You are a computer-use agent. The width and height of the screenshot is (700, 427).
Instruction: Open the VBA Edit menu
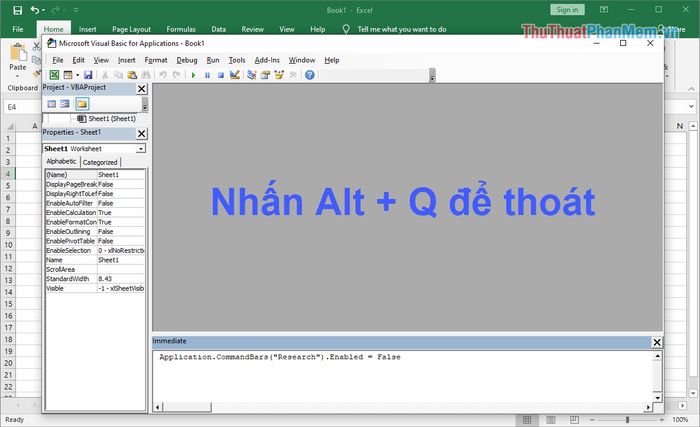(x=78, y=60)
